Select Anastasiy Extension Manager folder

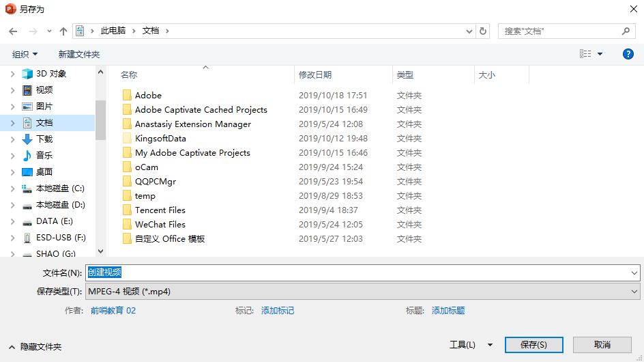pyautogui.click(x=192, y=124)
